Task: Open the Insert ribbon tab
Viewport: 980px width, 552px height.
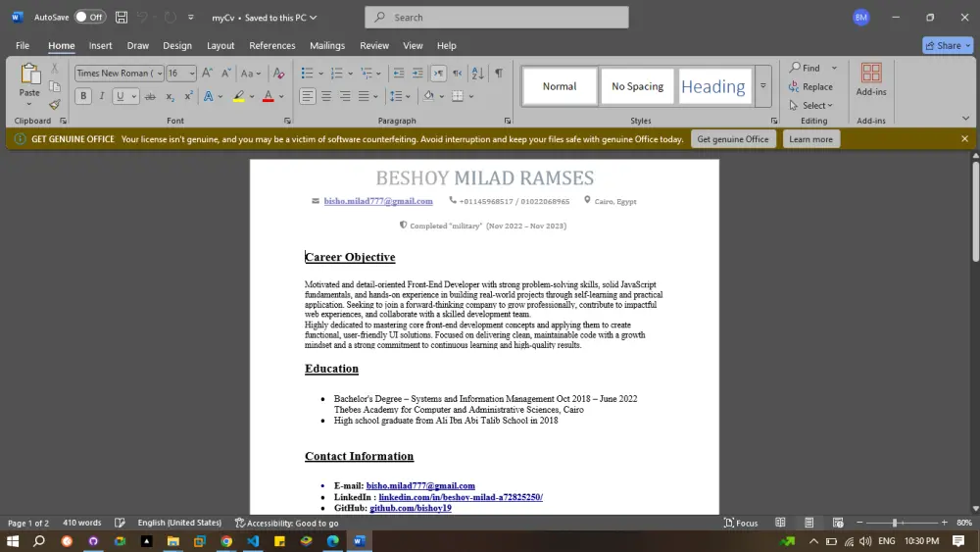Action: click(x=100, y=46)
